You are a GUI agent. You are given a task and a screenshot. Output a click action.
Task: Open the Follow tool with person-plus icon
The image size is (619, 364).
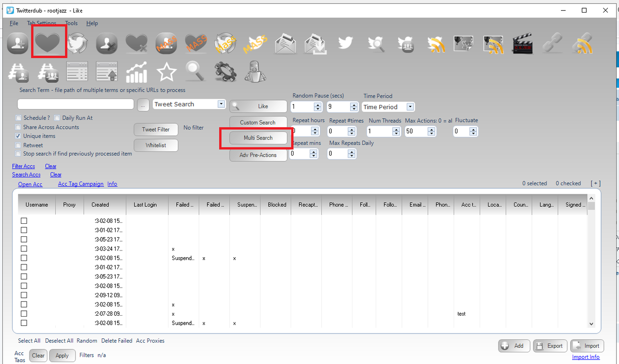tap(18, 44)
